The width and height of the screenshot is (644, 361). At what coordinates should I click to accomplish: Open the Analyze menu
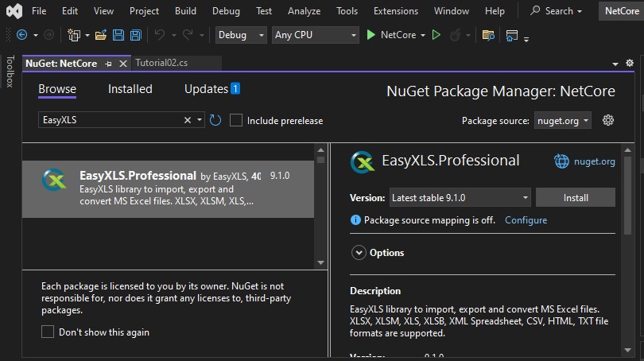304,11
